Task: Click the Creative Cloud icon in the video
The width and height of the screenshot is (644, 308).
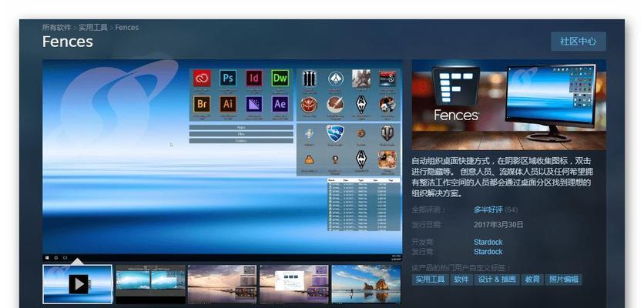Action: (x=202, y=78)
